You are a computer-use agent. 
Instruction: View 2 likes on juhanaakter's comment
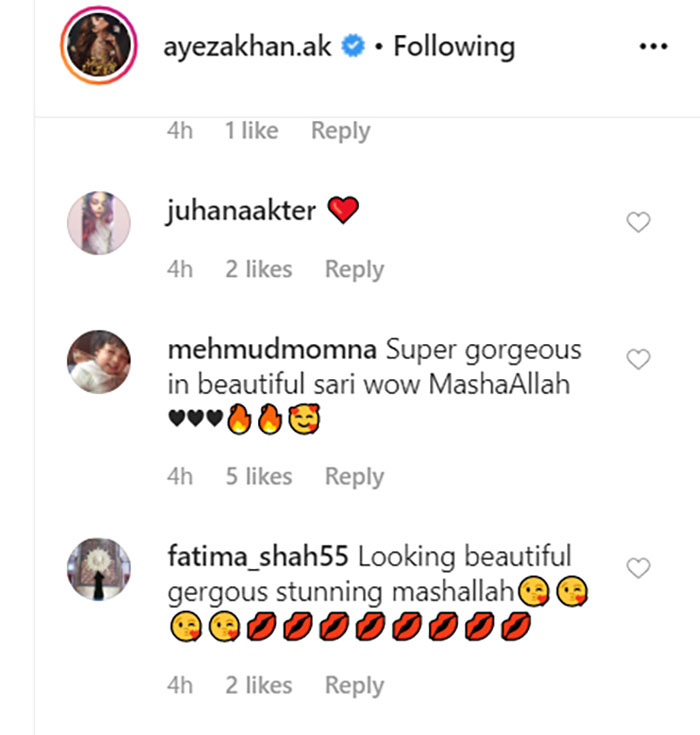259,270
